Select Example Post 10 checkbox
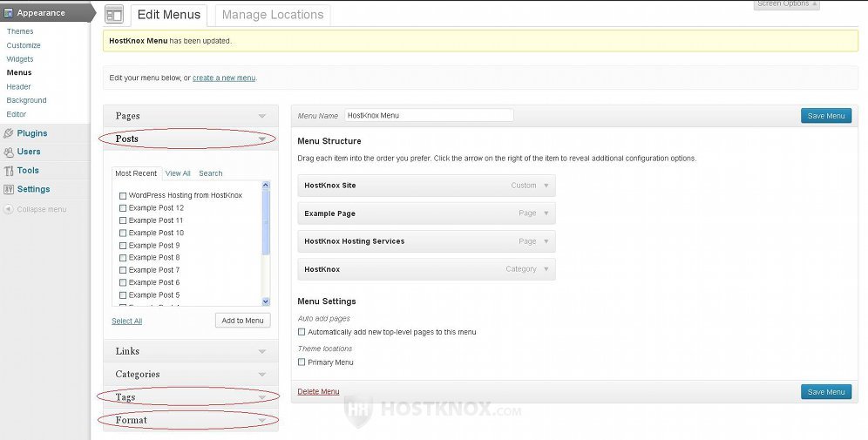The width and height of the screenshot is (868, 440). tap(123, 233)
